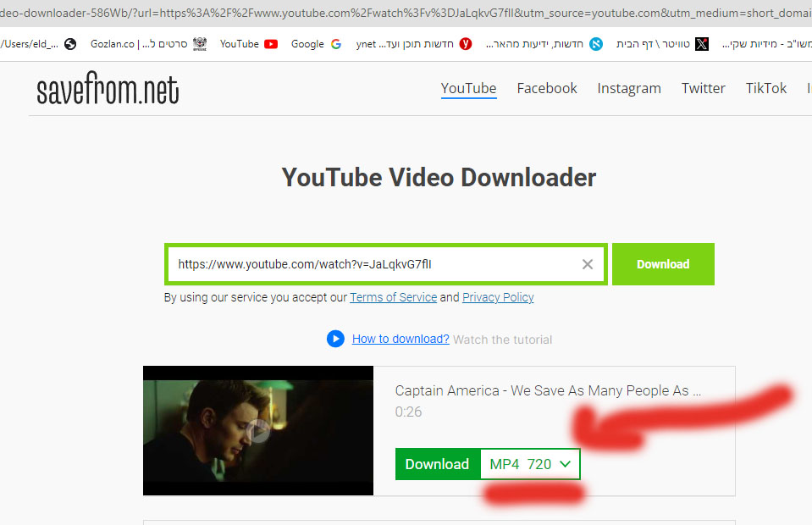Go to the Instagram tab
This screenshot has height=525, width=812.
point(629,88)
